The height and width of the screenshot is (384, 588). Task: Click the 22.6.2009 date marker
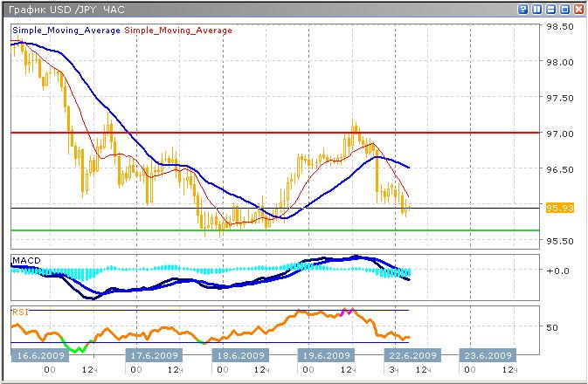pos(412,356)
